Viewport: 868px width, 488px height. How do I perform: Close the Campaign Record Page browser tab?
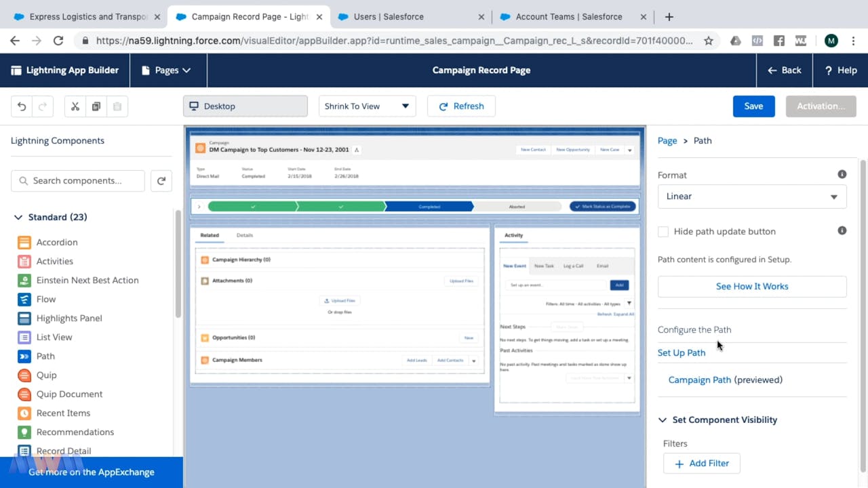tap(319, 17)
